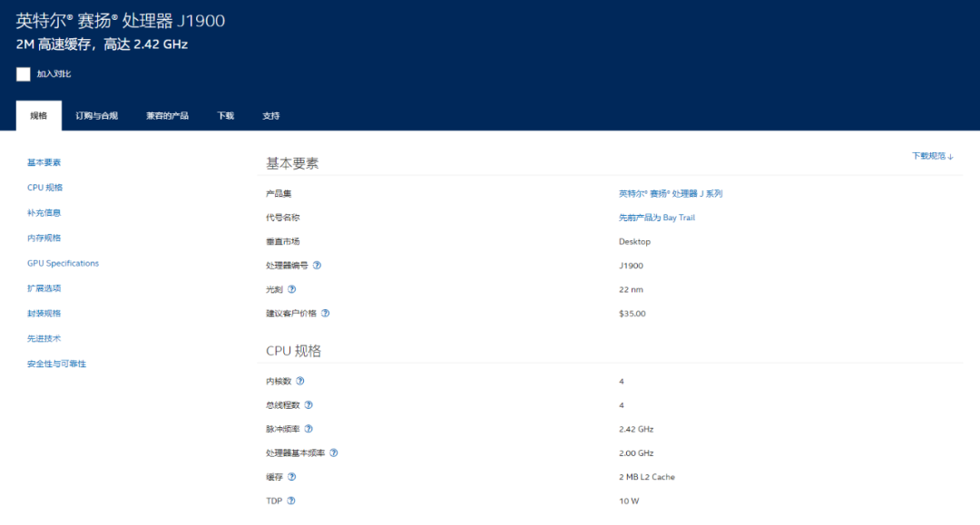
Task: Show help icon for 脉冲频率
Action: pyautogui.click(x=309, y=429)
